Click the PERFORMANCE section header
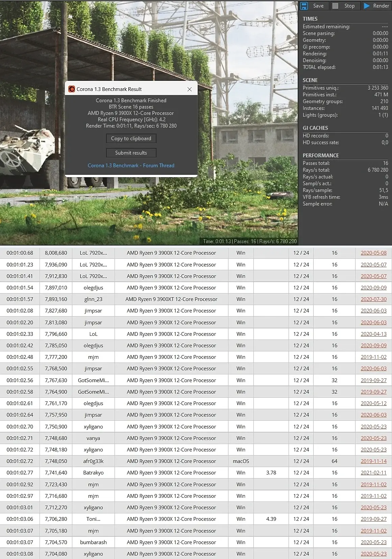 point(321,156)
